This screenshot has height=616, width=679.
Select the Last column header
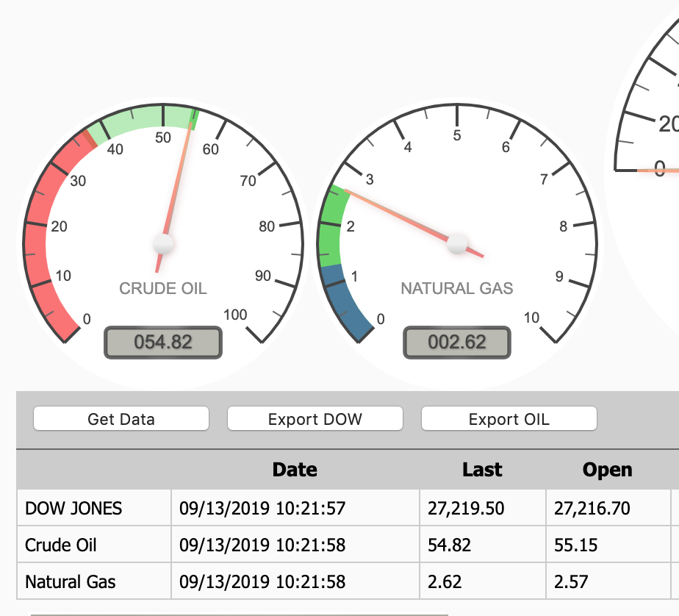click(482, 470)
